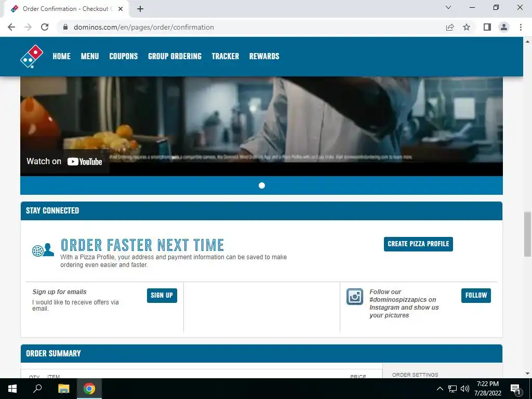The width and height of the screenshot is (532, 399).
Task: Click the tab search chevron
Action: 448,7
